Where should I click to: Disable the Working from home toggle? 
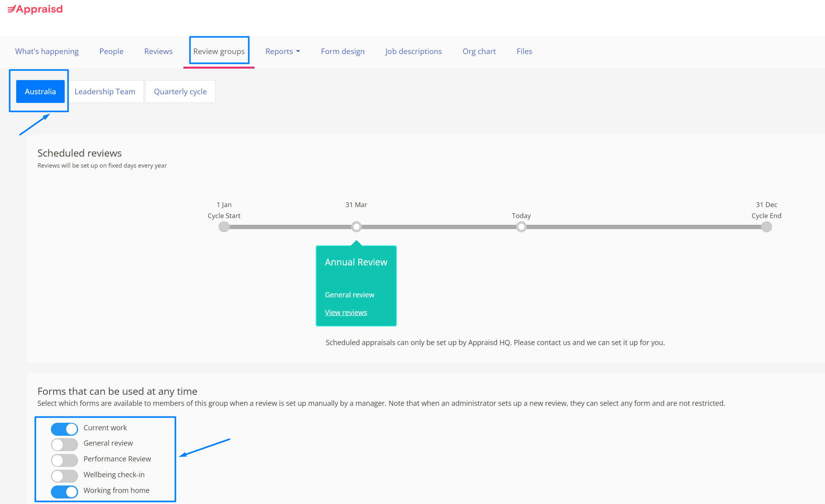coord(64,492)
